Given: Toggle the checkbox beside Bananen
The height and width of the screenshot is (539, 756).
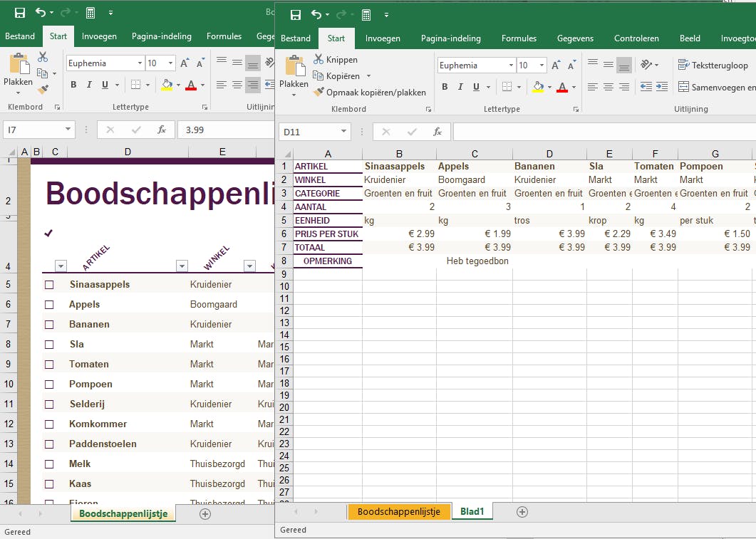Looking at the screenshot, I should (x=49, y=325).
